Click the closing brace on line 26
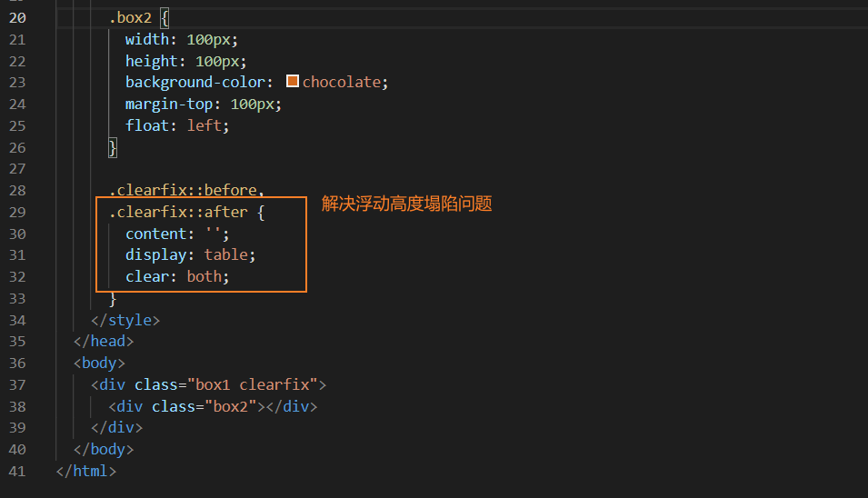Screen dimensions: 868x498 (113, 148)
